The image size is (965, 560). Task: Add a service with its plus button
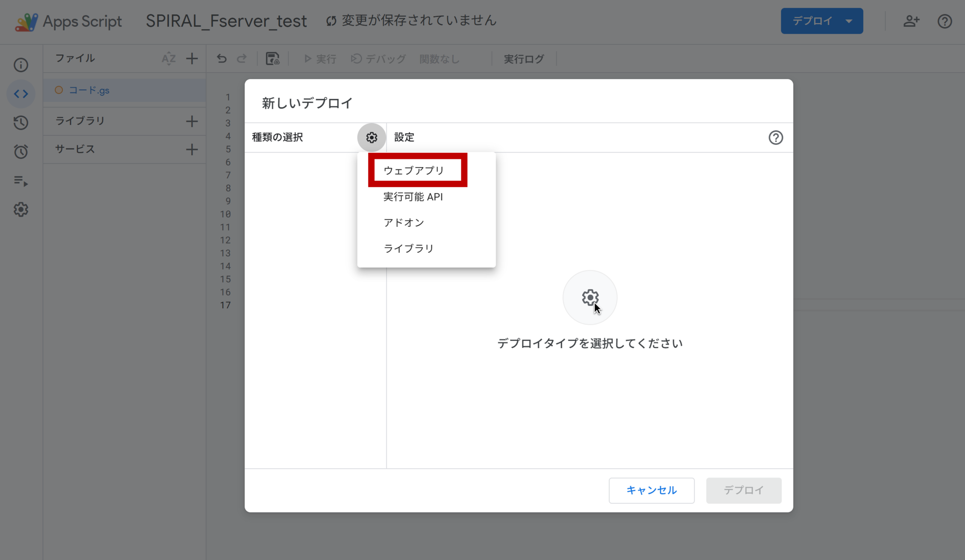192,149
